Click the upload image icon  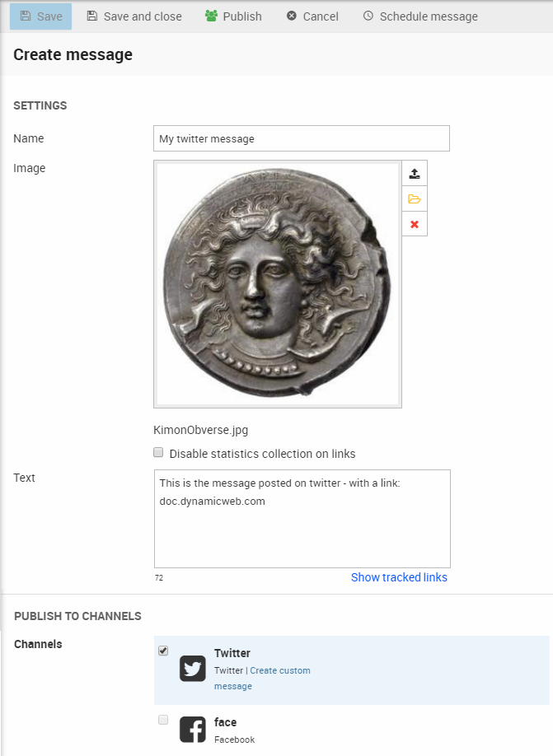click(415, 174)
